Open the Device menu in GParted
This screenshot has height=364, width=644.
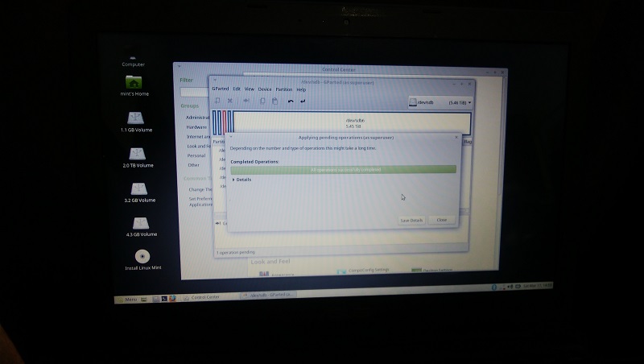point(265,89)
